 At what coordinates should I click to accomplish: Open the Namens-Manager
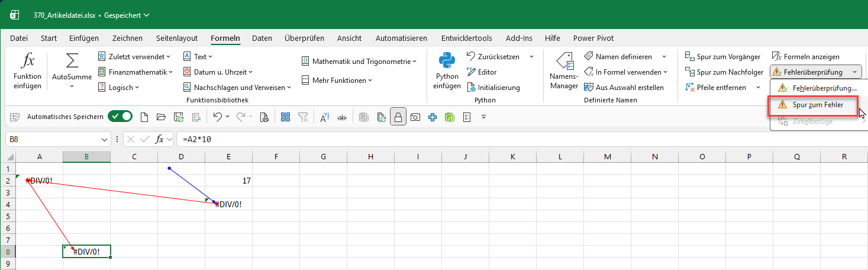point(563,62)
